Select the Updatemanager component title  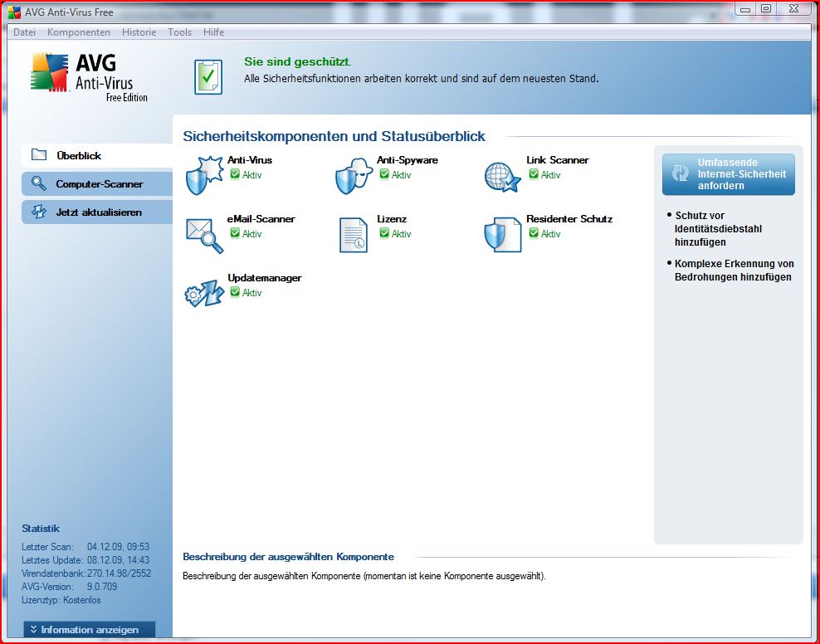[x=265, y=278]
